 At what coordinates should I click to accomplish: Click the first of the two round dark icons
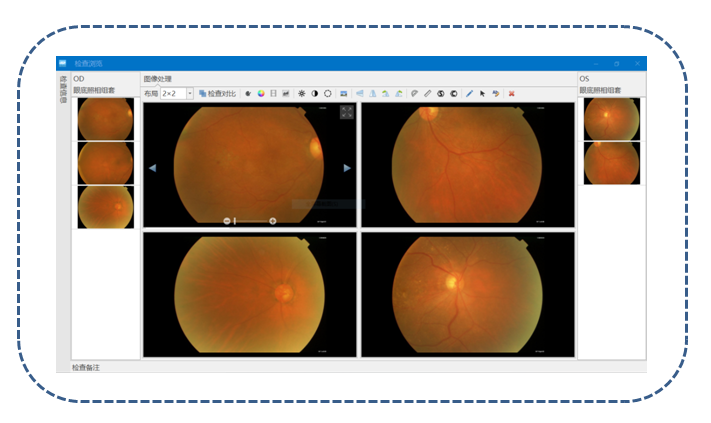440,93
